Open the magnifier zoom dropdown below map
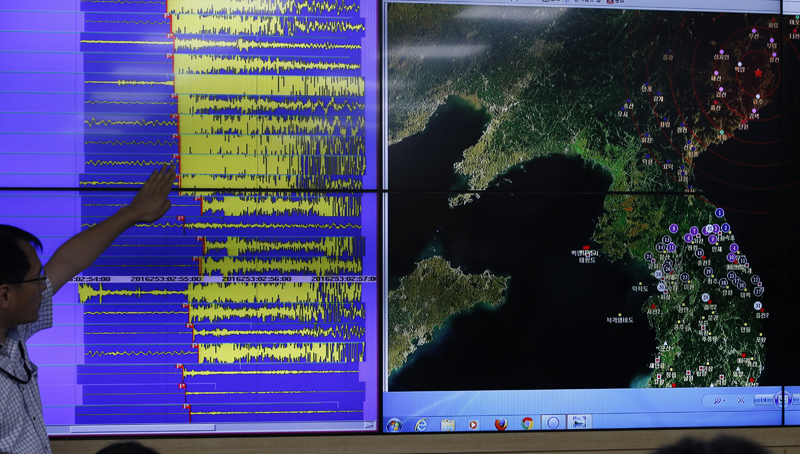Screen dimensions: 800x454 [718, 400]
